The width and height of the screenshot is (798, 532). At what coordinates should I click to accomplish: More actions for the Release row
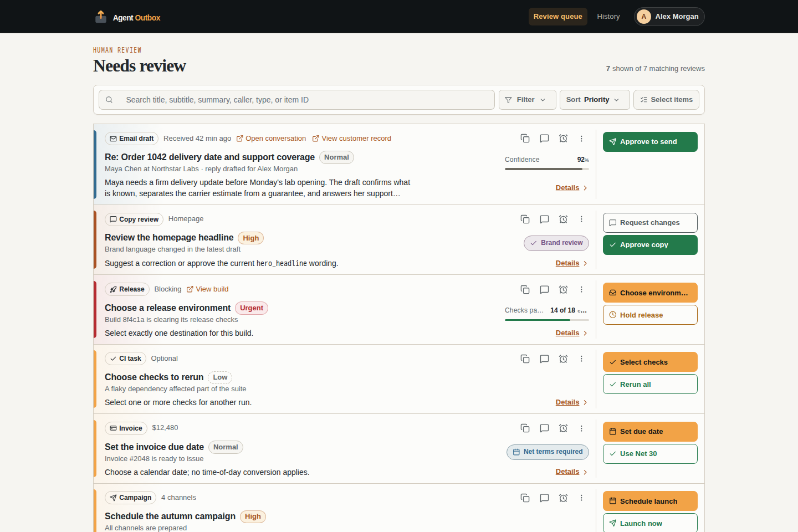581,289
